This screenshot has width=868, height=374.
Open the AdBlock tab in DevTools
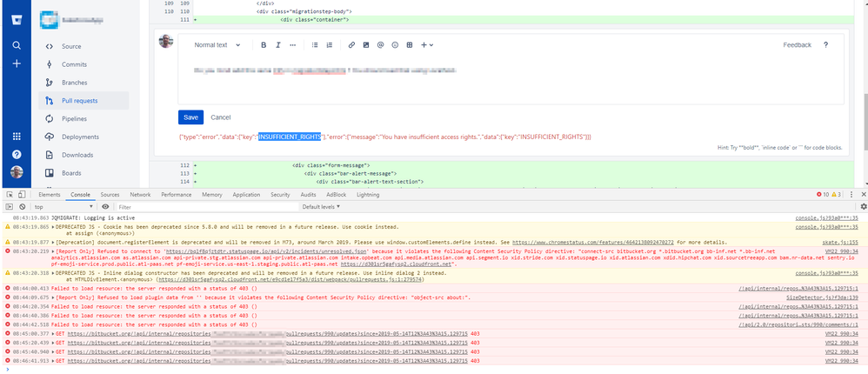pos(336,195)
